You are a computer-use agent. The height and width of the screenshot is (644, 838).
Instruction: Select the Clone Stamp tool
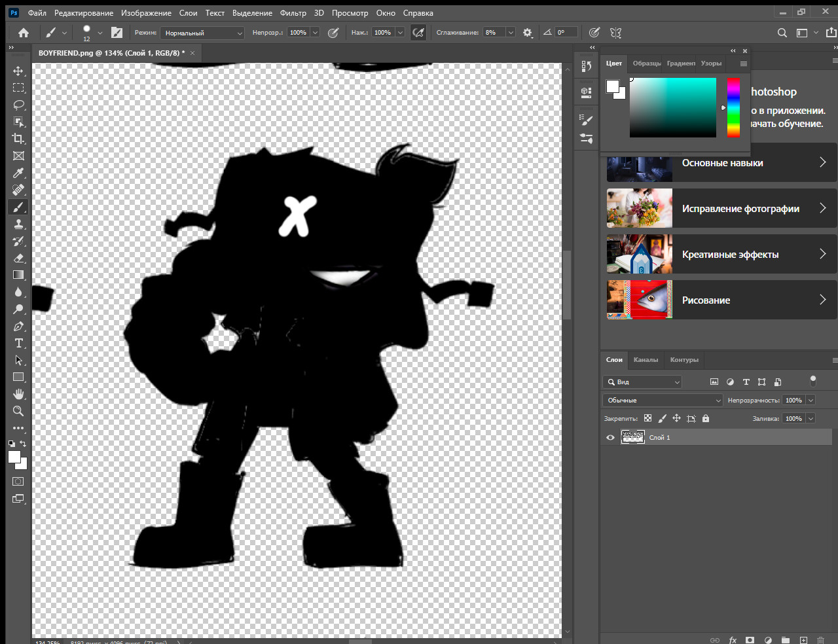click(18, 223)
